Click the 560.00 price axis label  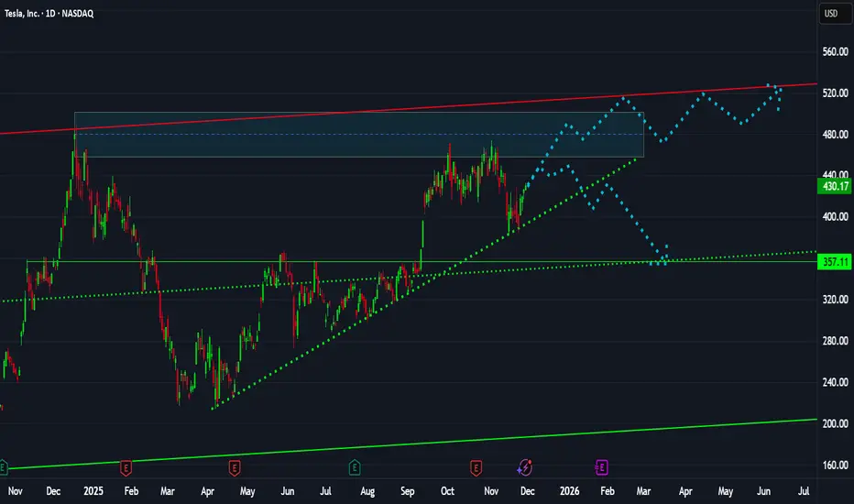835,51
